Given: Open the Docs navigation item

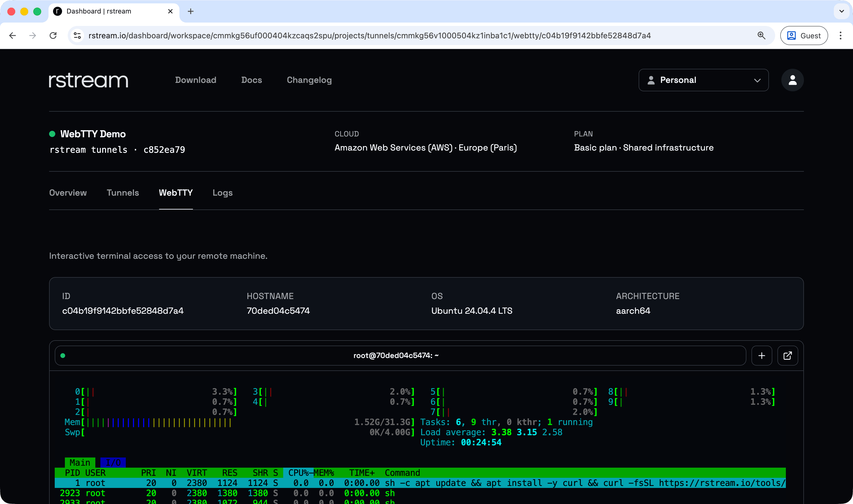Looking at the screenshot, I should tap(252, 80).
